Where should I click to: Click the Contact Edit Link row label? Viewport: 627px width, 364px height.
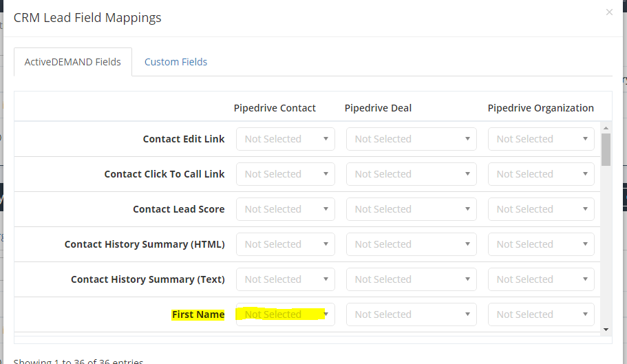184,139
